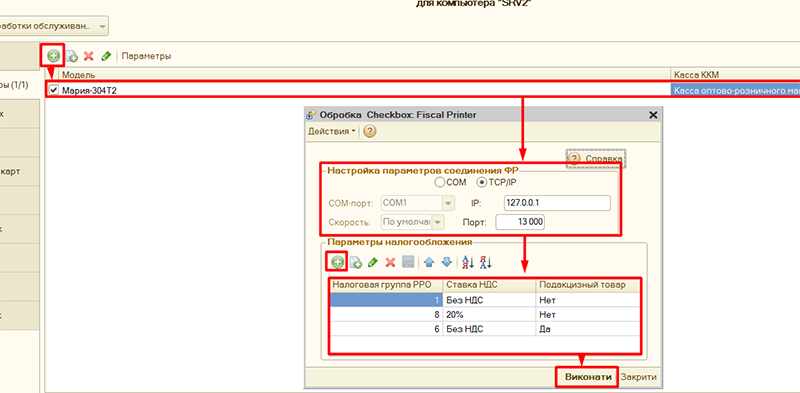Viewport: 800px width, 393px height.
Task: Select Без НДС cell in group 1 row
Action: [490, 300]
